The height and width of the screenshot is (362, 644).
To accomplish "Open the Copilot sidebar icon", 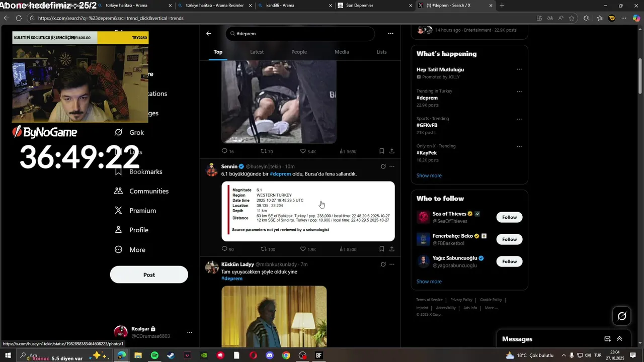I will (x=636, y=18).
